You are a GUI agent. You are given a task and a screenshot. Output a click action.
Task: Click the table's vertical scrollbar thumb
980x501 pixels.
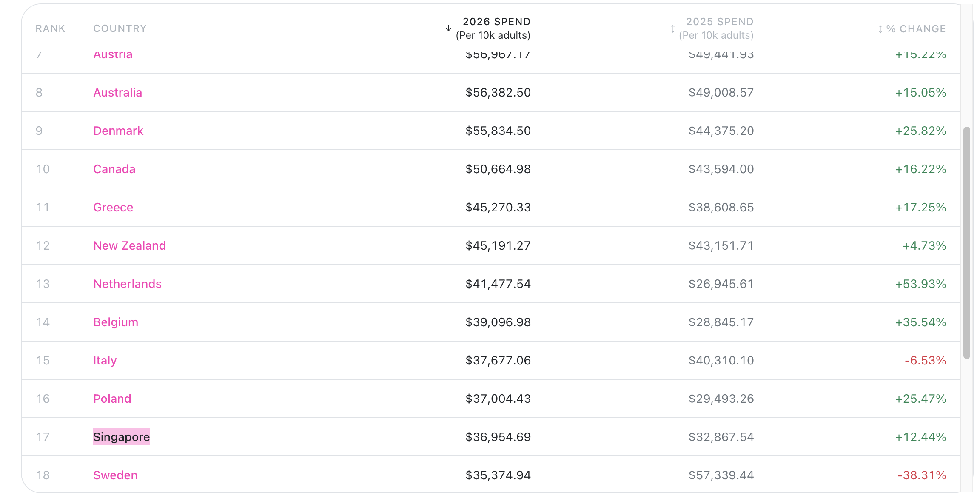(967, 243)
